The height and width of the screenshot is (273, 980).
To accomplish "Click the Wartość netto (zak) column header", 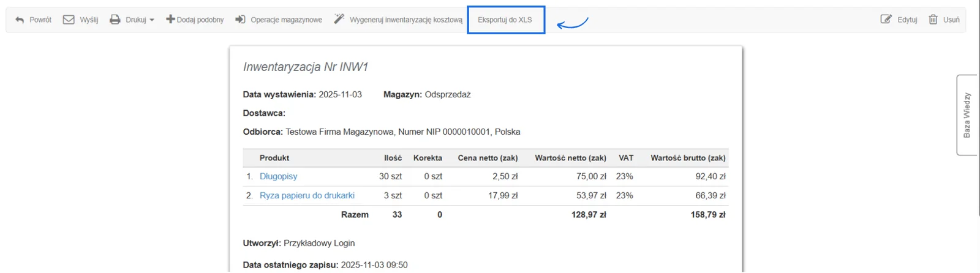I will click(x=570, y=158).
